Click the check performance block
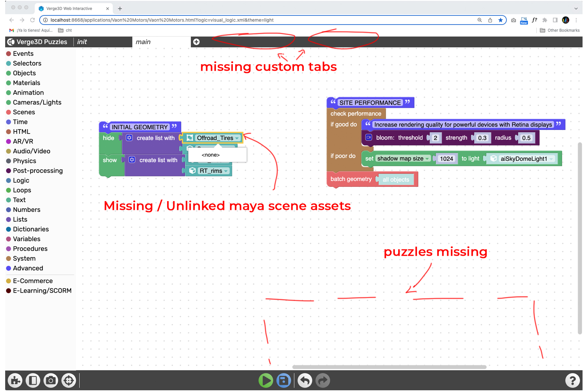Viewport: 588px width, 392px height. (356, 114)
